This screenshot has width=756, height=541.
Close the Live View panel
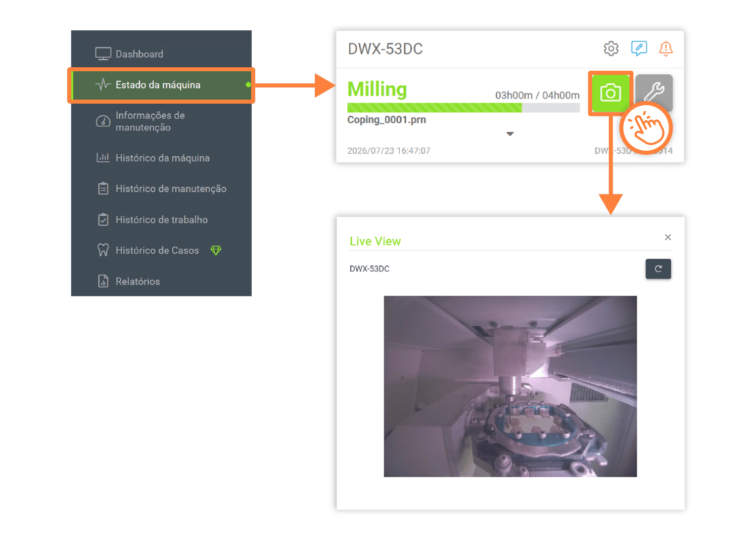pyautogui.click(x=668, y=237)
